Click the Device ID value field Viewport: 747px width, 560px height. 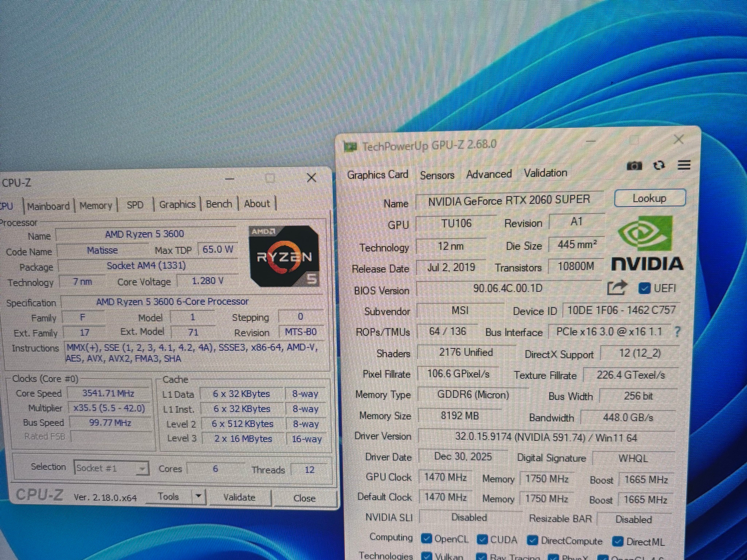[x=622, y=310]
